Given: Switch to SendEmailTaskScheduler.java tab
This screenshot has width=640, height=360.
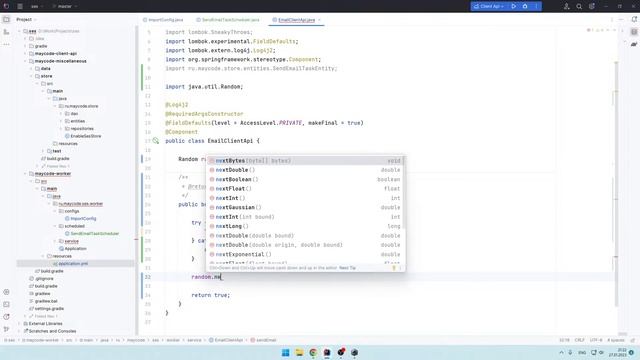Looking at the screenshot, I should (228, 20).
